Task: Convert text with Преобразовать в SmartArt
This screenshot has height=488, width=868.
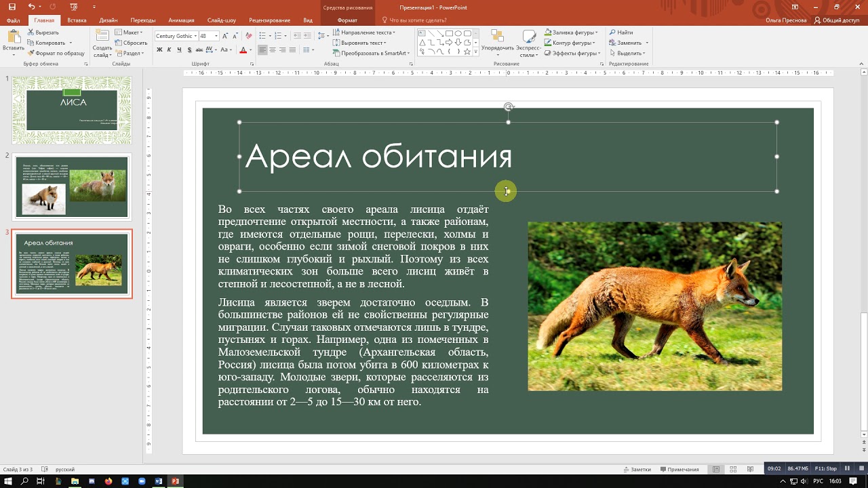Action: 372,53
